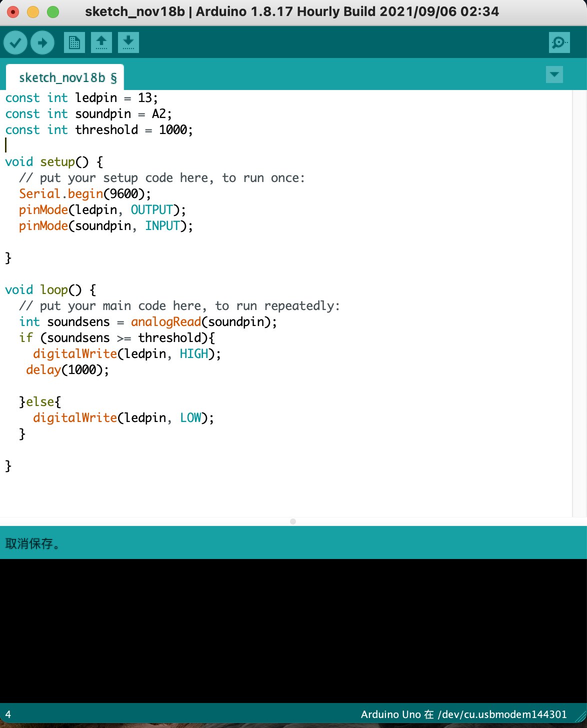Viewport: 587px width, 728px height.
Task: Click the Serial.begin(9600); line
Action: (85, 194)
